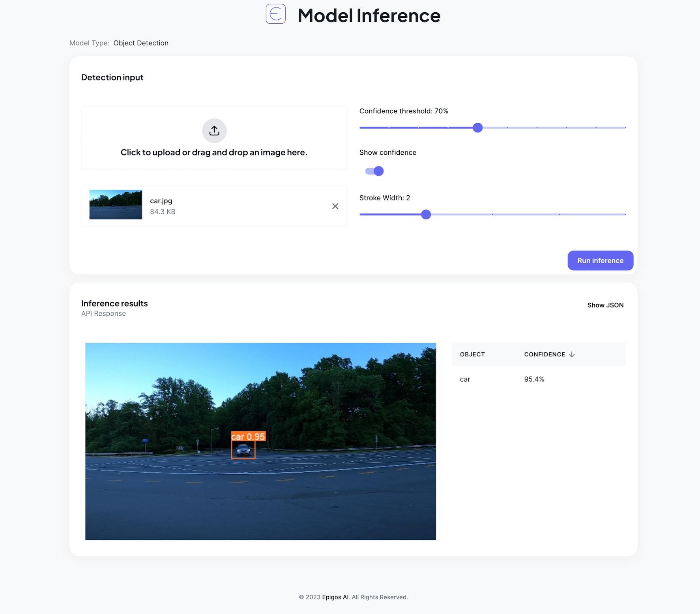Click the sort arrow beside CONFIDENCE
Screen dimensions: 700x614
click(572, 354)
